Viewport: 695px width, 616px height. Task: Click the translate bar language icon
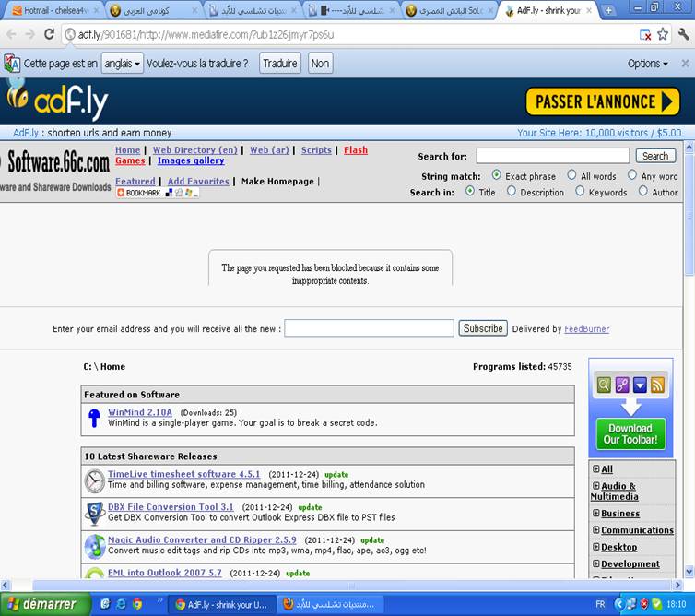pyautogui.click(x=12, y=64)
